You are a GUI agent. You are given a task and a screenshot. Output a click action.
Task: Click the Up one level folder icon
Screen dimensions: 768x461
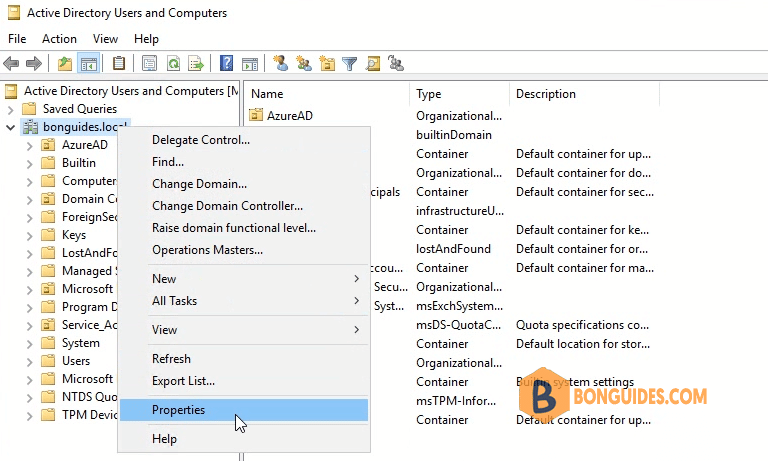click(65, 64)
